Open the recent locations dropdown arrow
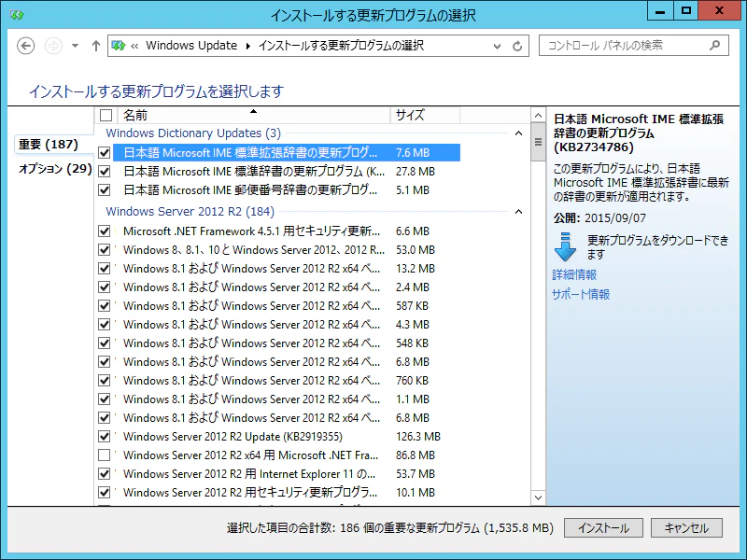 75,46
